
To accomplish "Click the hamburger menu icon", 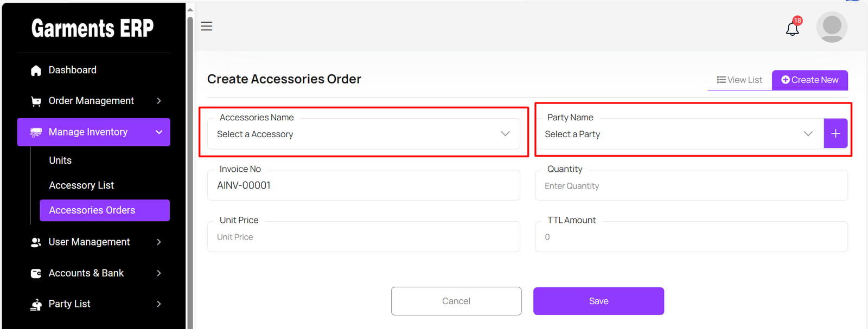I will pyautogui.click(x=207, y=26).
